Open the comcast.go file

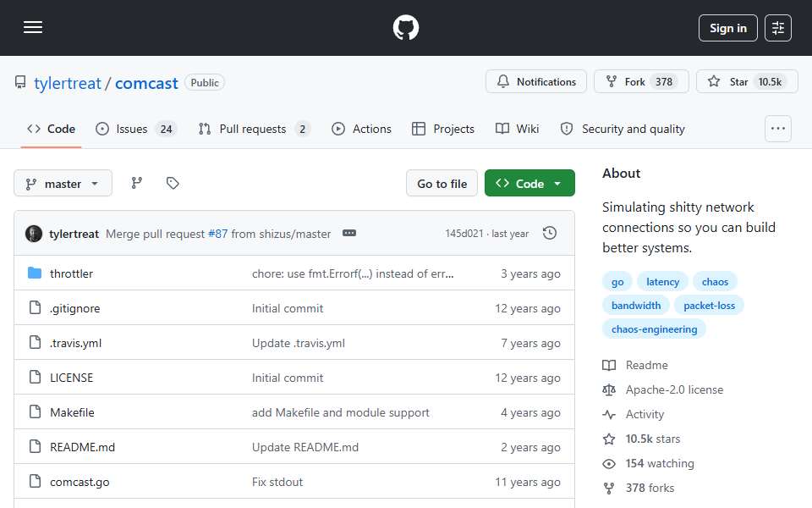80,482
